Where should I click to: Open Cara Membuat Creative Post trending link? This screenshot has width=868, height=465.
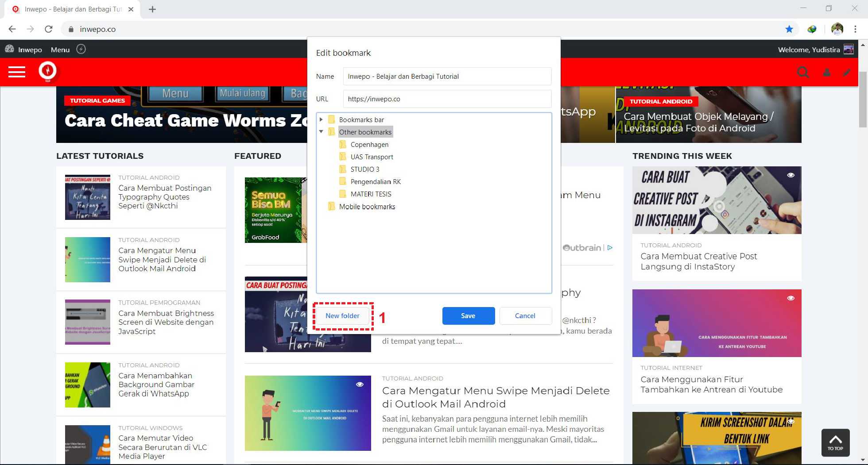699,261
